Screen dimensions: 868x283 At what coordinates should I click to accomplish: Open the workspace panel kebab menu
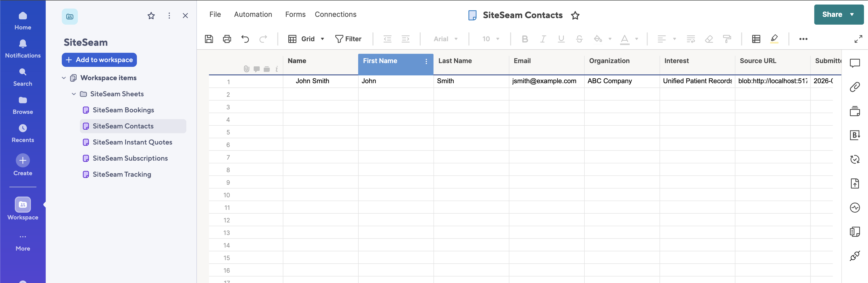coord(169,16)
